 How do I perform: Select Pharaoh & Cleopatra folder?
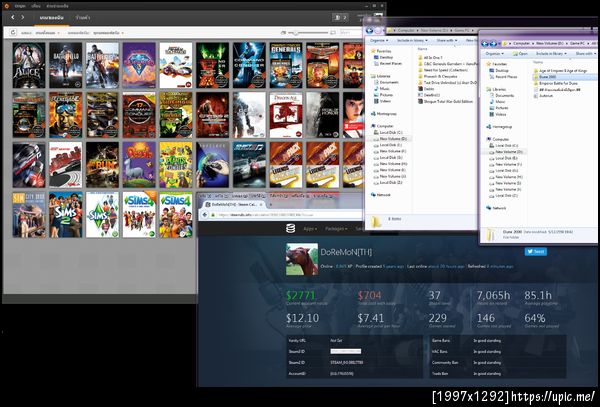(x=437, y=76)
